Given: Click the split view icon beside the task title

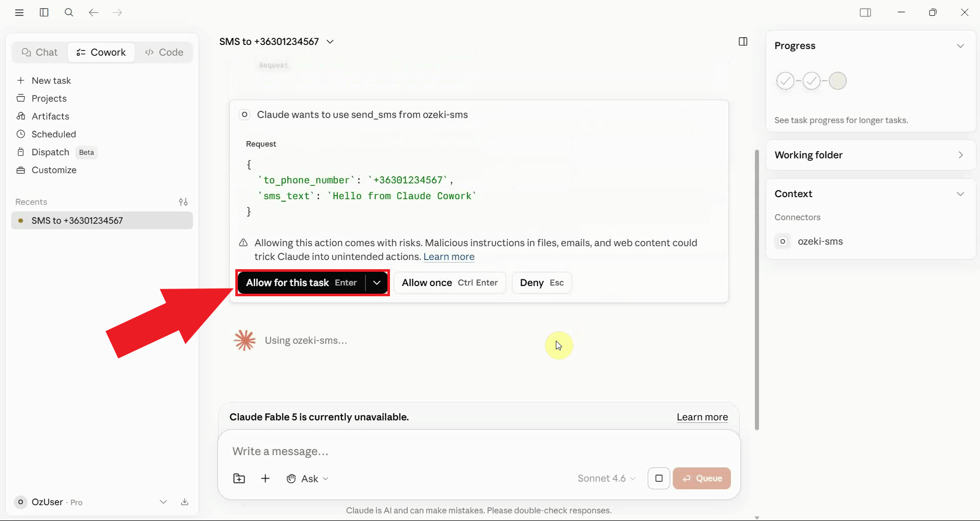Looking at the screenshot, I should [x=743, y=41].
